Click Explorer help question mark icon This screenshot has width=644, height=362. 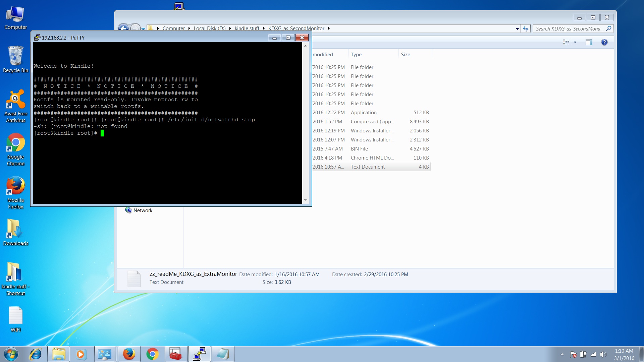(604, 42)
